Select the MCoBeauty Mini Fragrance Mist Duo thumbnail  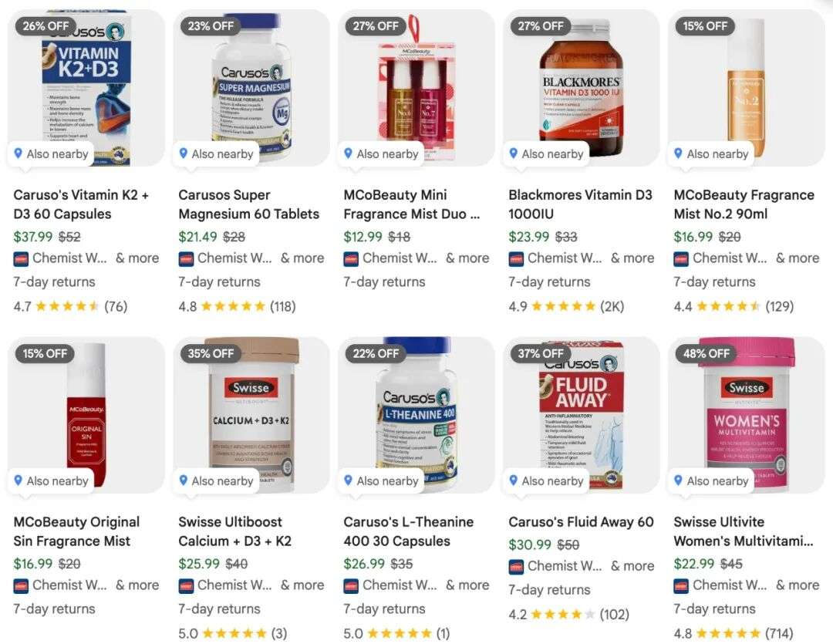[416, 88]
